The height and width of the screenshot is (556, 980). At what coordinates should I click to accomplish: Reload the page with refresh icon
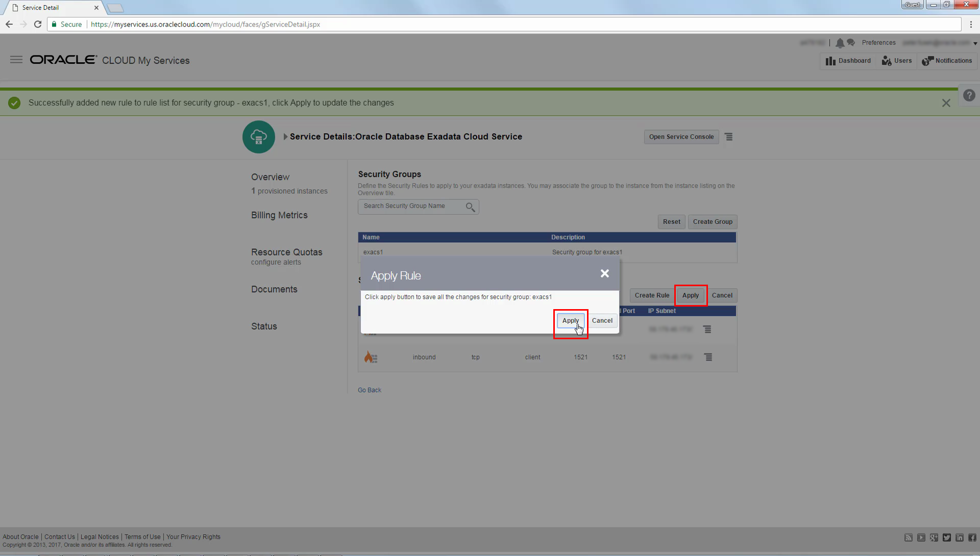point(38,24)
